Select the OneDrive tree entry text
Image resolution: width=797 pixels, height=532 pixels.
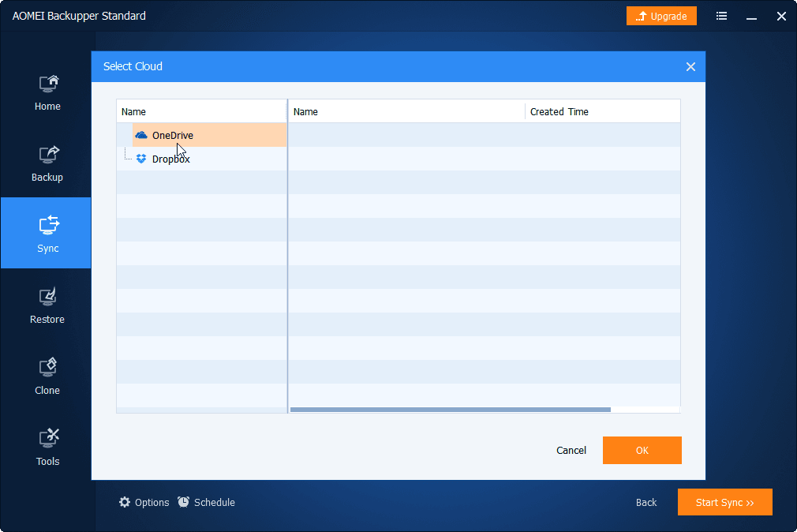[x=173, y=135]
